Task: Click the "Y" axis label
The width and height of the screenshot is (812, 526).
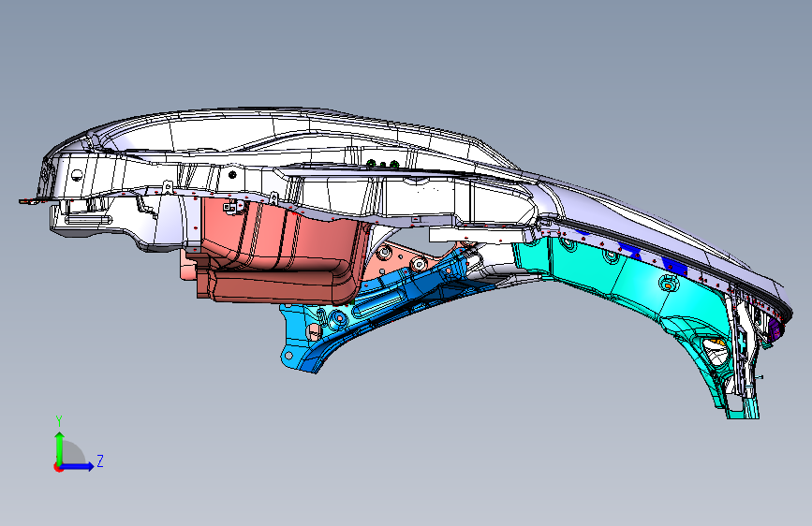Action: click(59, 421)
